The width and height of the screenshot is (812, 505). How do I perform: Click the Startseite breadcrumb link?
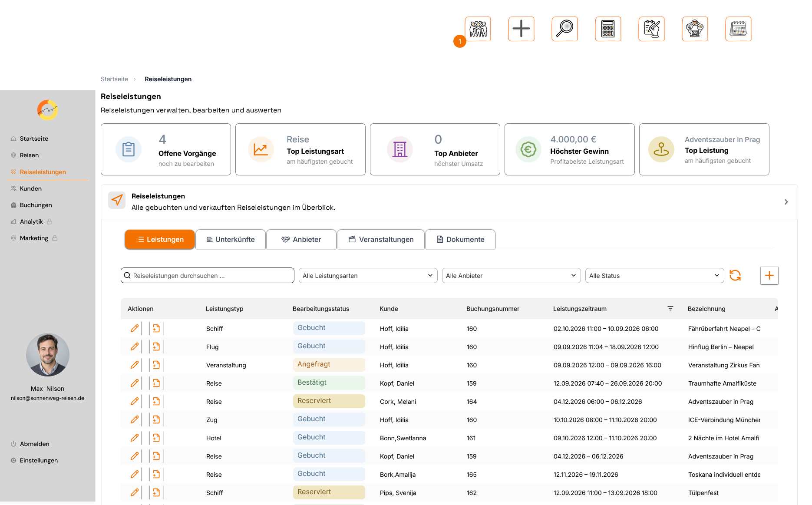114,79
